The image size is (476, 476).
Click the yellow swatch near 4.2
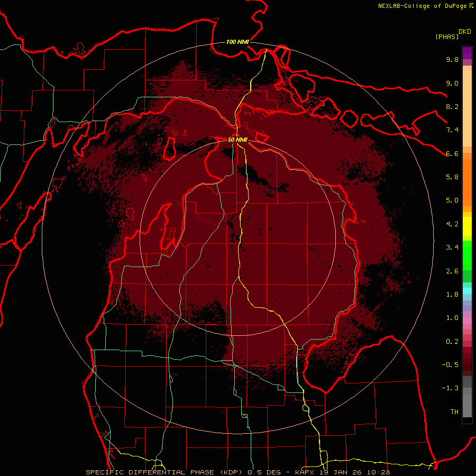coord(467,226)
